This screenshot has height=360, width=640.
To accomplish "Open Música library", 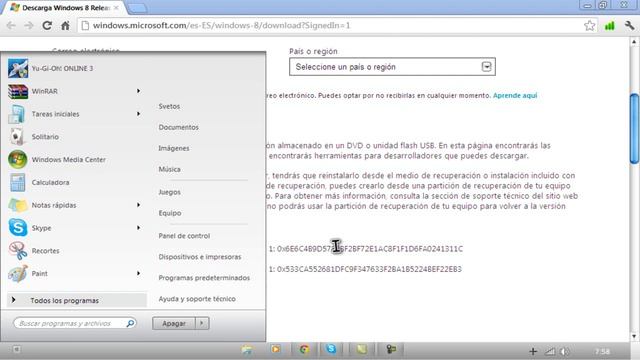I will pos(169,169).
